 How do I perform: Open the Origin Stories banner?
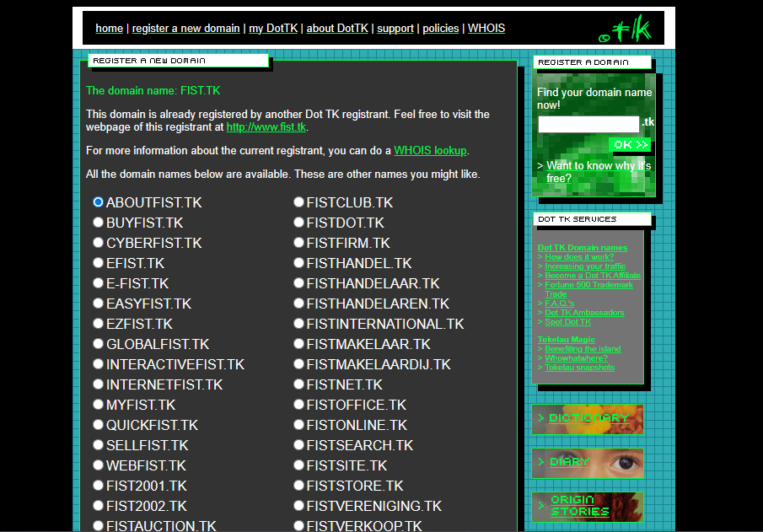click(588, 507)
